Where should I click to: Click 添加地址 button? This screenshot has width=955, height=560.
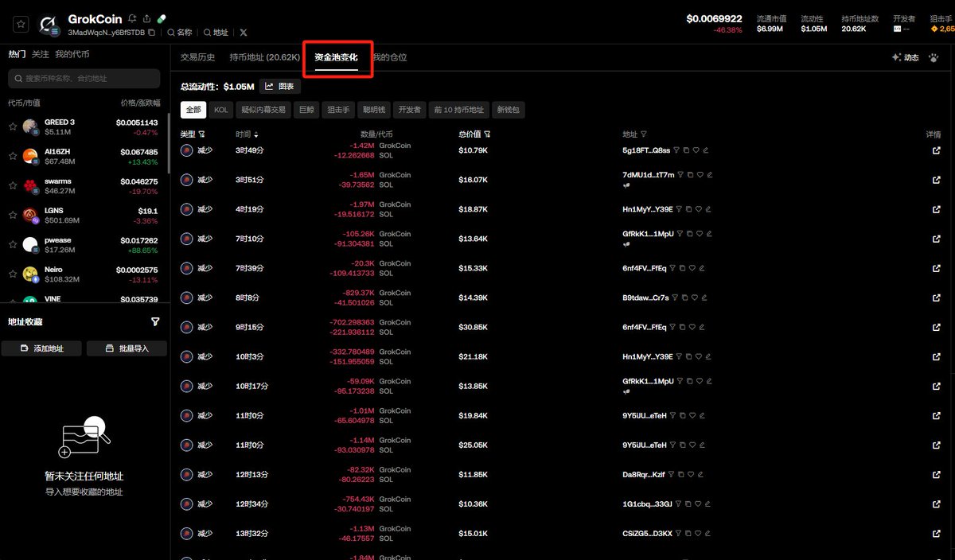click(42, 348)
